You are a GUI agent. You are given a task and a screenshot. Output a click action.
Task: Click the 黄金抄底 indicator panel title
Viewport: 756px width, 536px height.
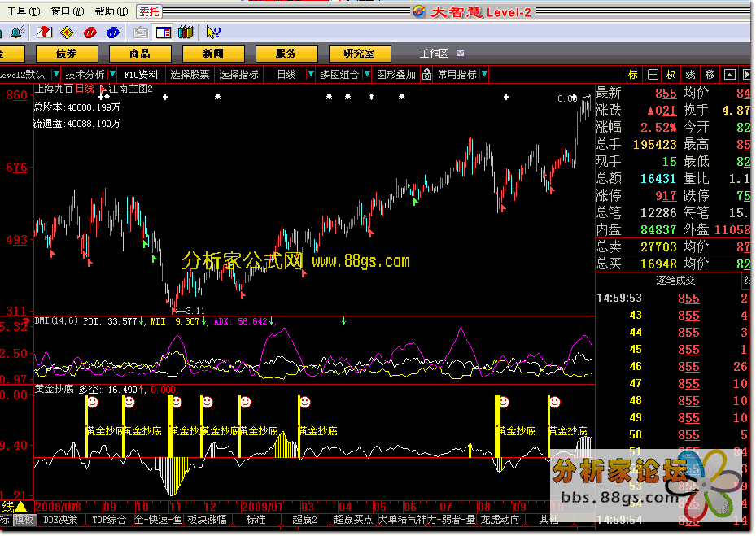[x=54, y=389]
